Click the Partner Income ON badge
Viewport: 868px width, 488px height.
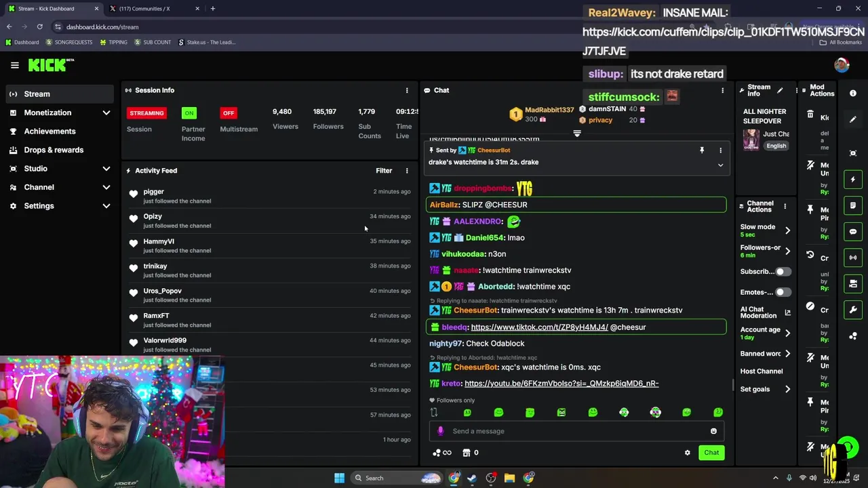tap(189, 113)
